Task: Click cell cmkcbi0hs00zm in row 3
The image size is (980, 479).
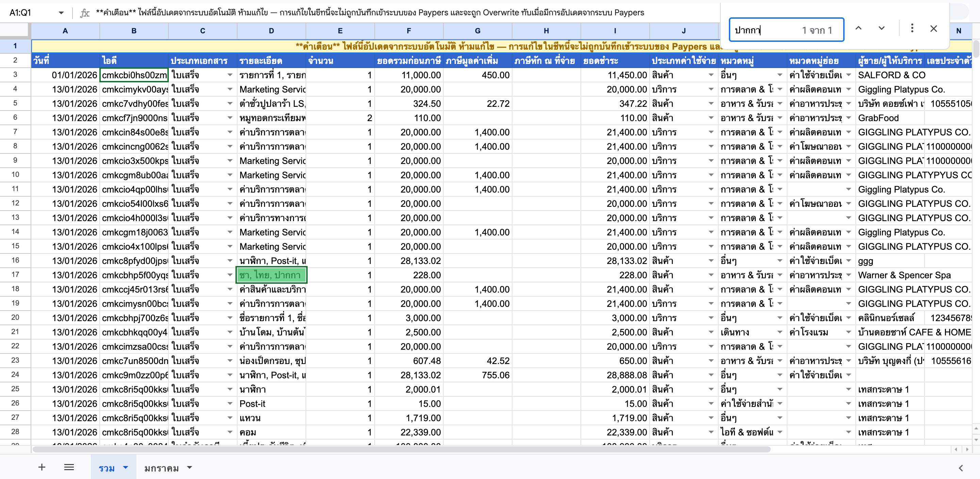Action: [134, 75]
